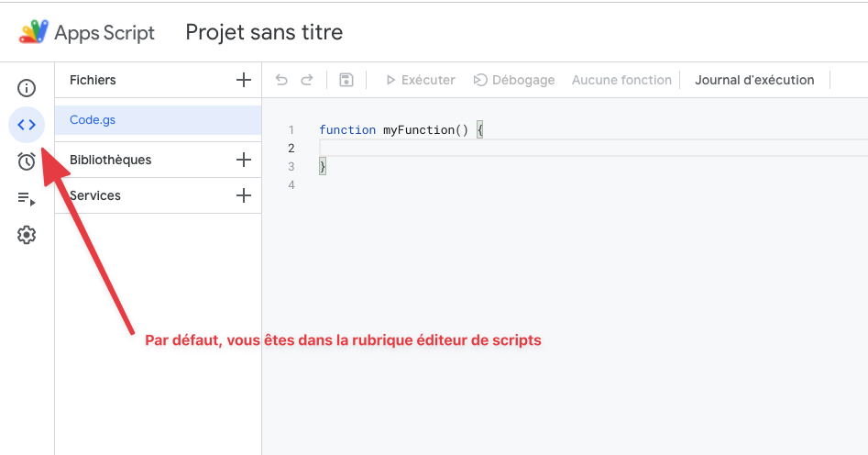This screenshot has height=455, width=868.
Task: Click the Redo arrow in toolbar
Action: [x=307, y=80]
